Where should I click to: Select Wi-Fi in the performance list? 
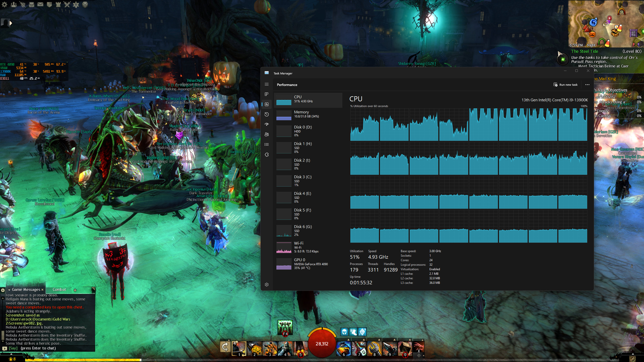308,247
